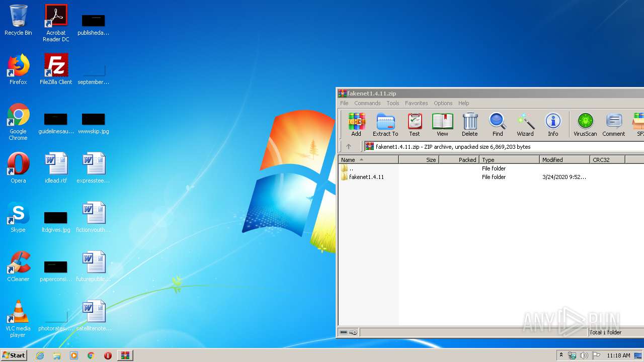Viewport: 644px width, 362px height.
Task: Open the archive Comment tool
Action: tap(614, 125)
